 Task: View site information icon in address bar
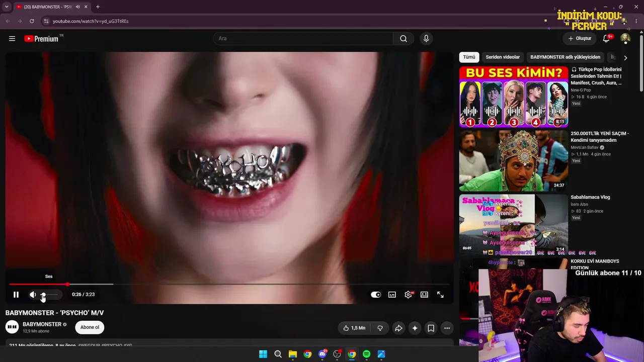pyautogui.click(x=46, y=21)
